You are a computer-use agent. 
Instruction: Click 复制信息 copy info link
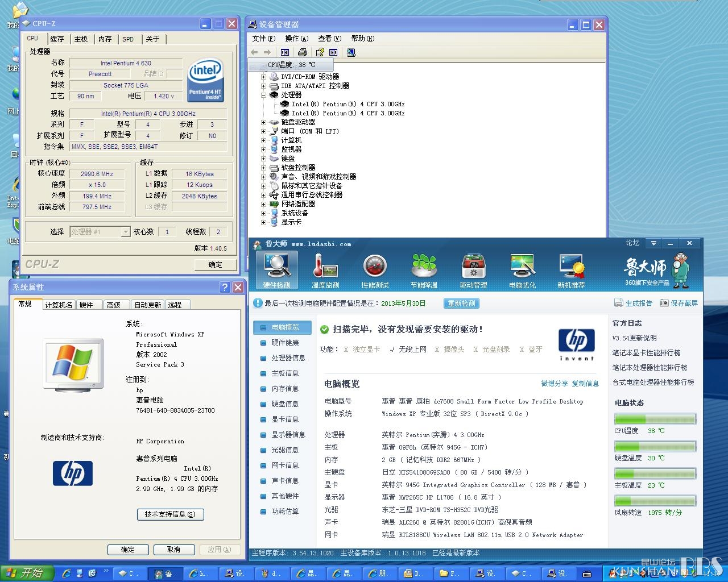point(585,384)
